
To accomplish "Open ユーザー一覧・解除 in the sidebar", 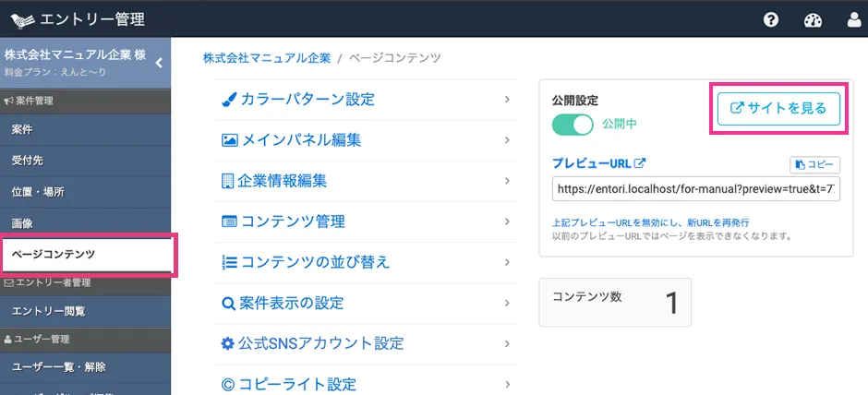I will coord(85,366).
